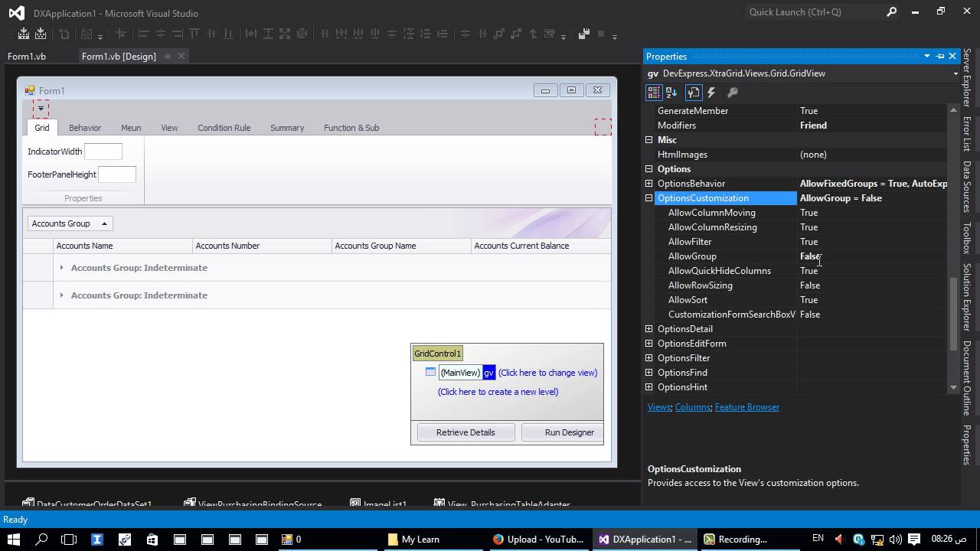Expand the OptionsFind property group
The width and height of the screenshot is (980, 551).
pyautogui.click(x=649, y=373)
